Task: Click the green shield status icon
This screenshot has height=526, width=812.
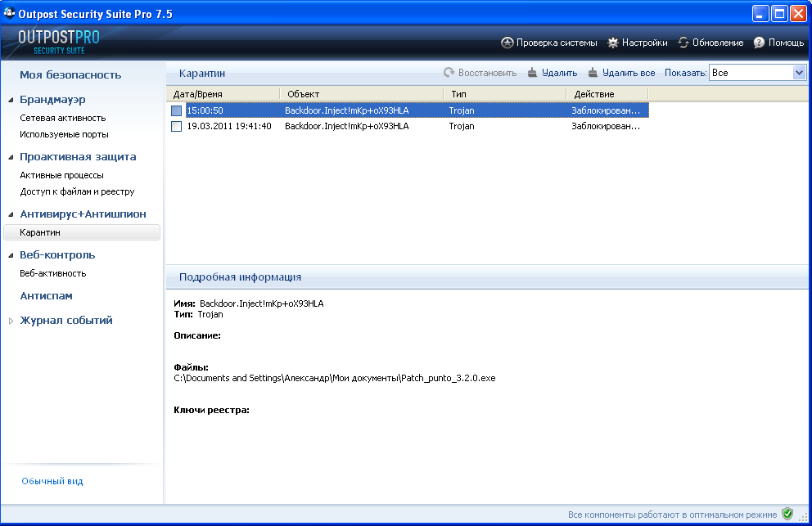Action: click(x=787, y=514)
